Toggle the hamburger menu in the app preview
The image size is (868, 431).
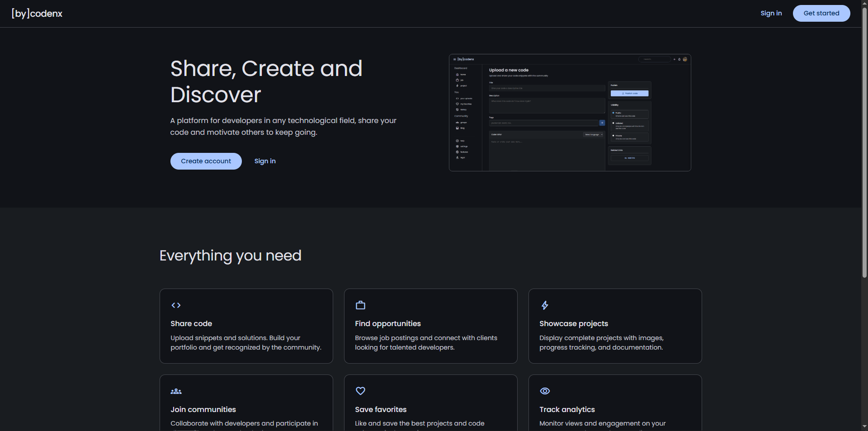pos(454,59)
